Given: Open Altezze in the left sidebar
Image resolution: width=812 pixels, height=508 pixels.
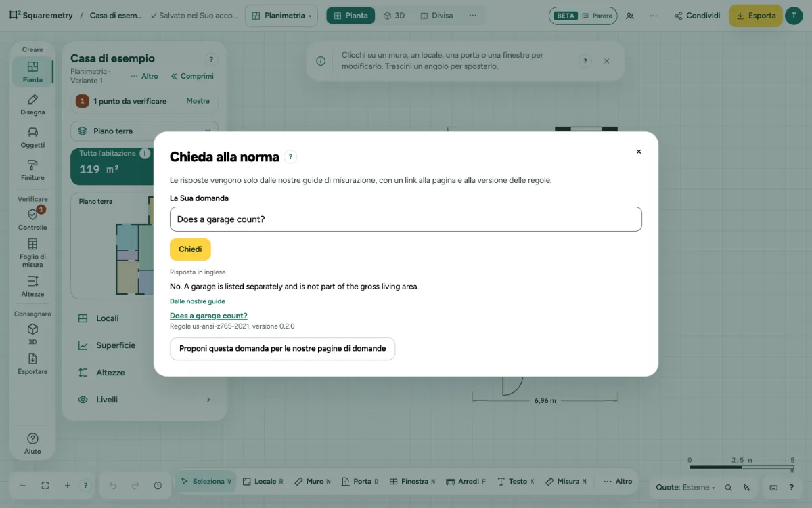Looking at the screenshot, I should [32, 286].
